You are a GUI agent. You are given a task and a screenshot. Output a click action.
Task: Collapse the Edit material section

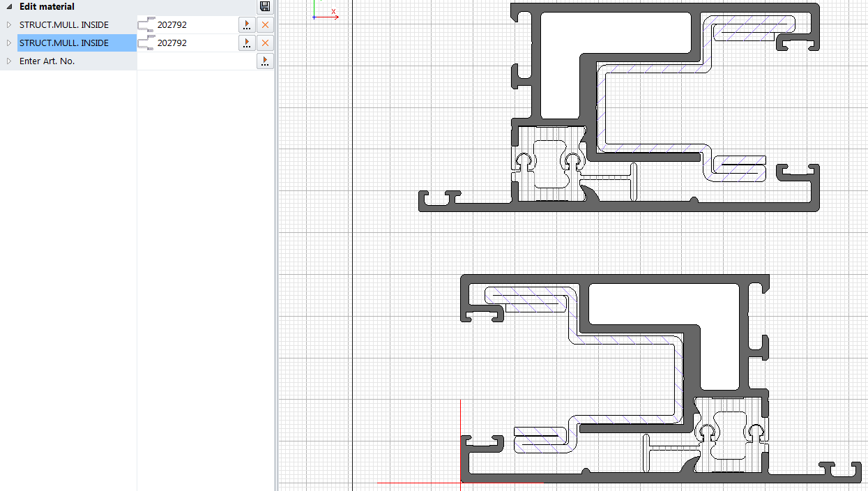(x=9, y=6)
